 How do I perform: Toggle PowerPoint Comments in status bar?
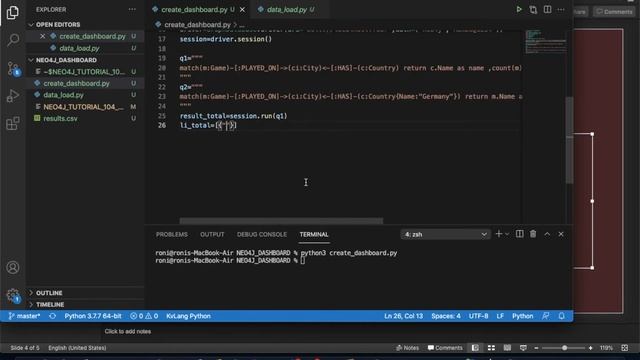pos(445,348)
